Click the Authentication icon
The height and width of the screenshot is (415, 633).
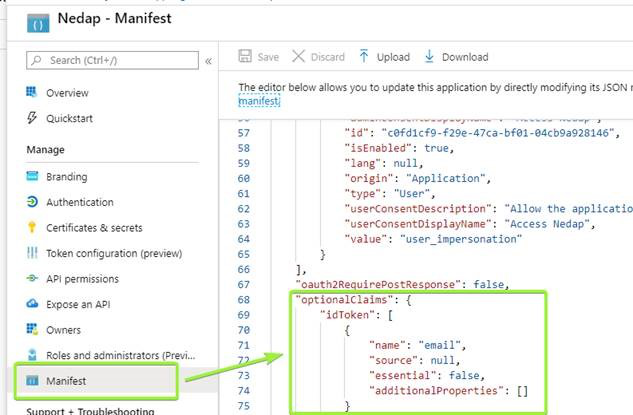coord(32,201)
